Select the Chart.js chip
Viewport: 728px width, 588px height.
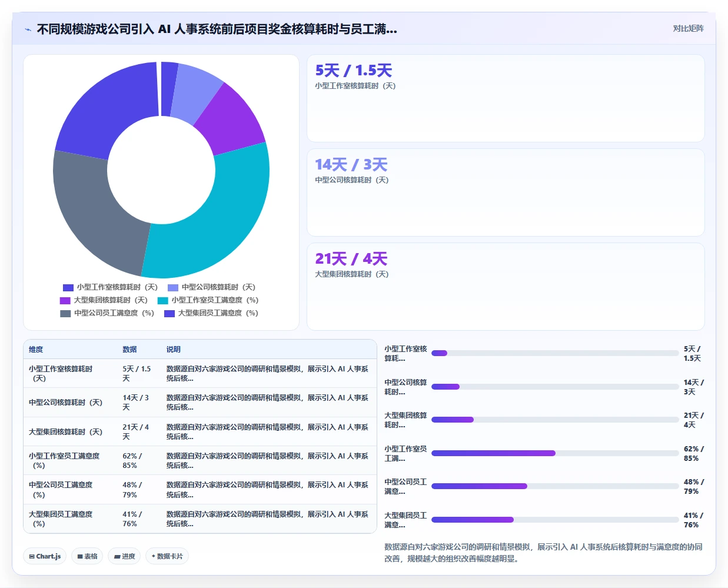coord(45,556)
